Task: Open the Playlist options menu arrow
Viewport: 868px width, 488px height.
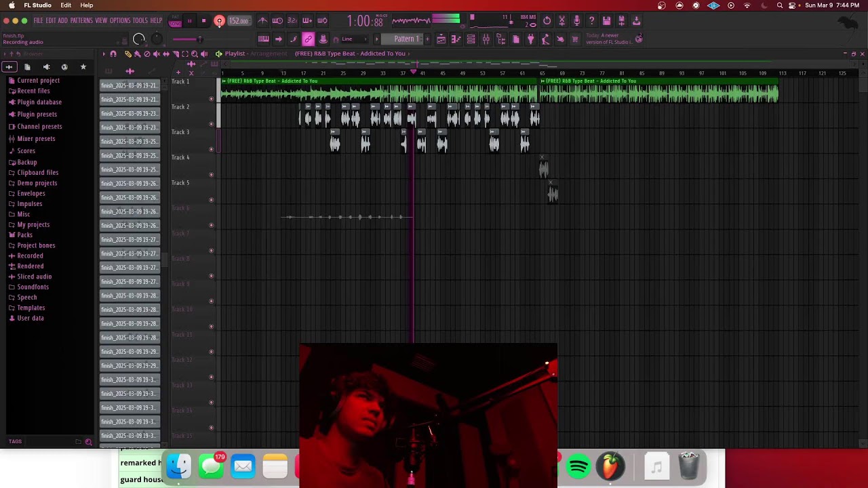Action: [x=104, y=54]
